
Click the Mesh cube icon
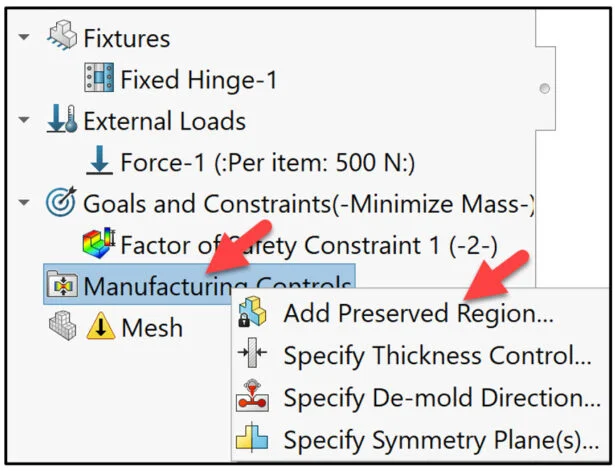pyautogui.click(x=62, y=326)
